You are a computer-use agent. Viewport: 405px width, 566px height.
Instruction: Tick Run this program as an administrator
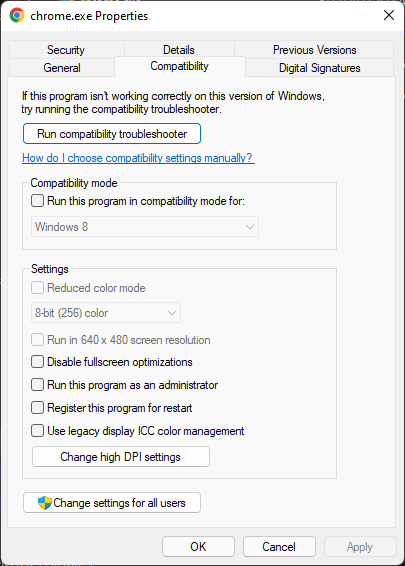38,385
